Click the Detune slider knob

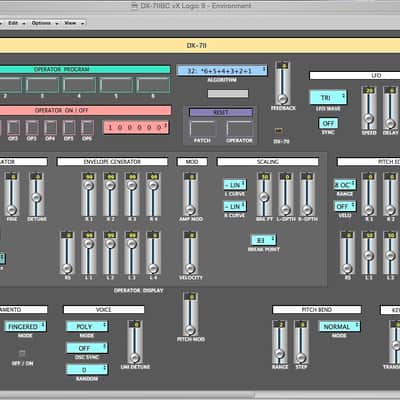36,197
